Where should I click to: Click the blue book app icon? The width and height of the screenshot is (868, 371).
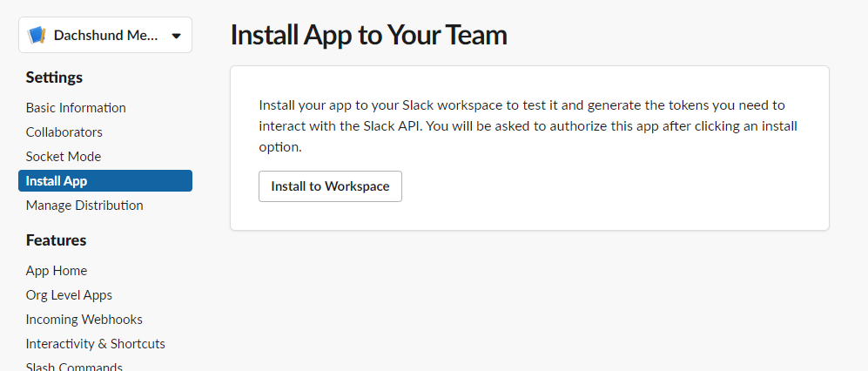coord(36,36)
